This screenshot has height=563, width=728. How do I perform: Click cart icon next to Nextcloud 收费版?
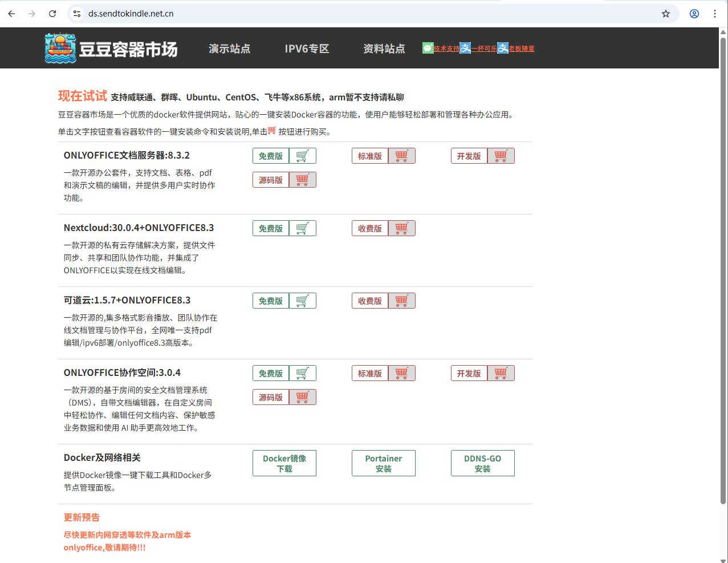pyautogui.click(x=402, y=228)
